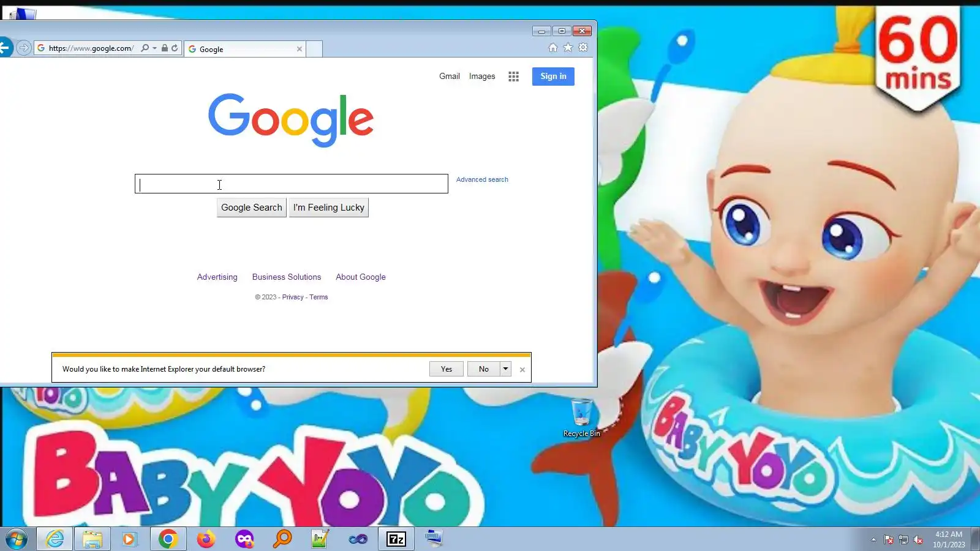Open the Windows Start menu orb

(17, 539)
